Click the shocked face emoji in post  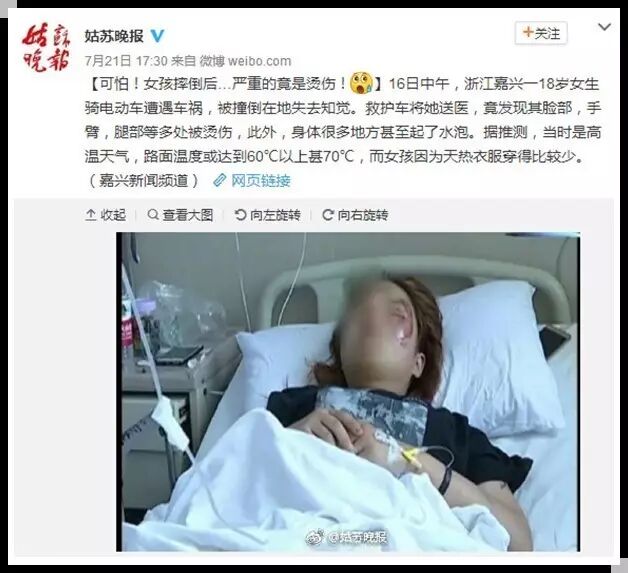[362, 83]
